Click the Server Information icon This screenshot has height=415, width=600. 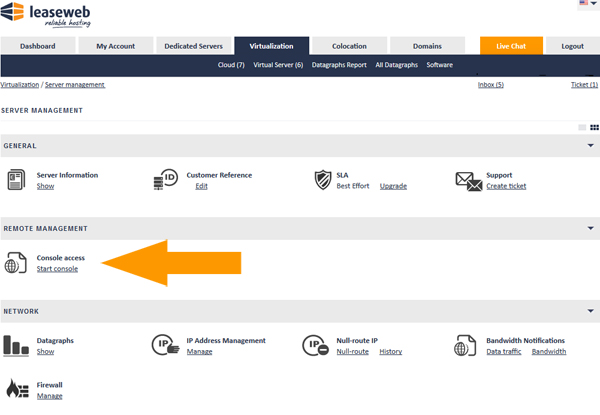(16, 180)
